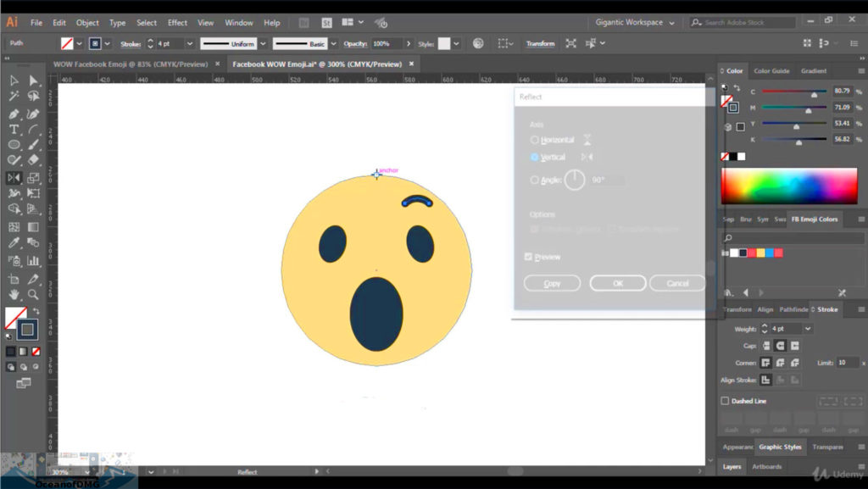The height and width of the screenshot is (489, 868).
Task: Pick yellow swatch in FB Emoji Colors
Action: click(x=760, y=253)
